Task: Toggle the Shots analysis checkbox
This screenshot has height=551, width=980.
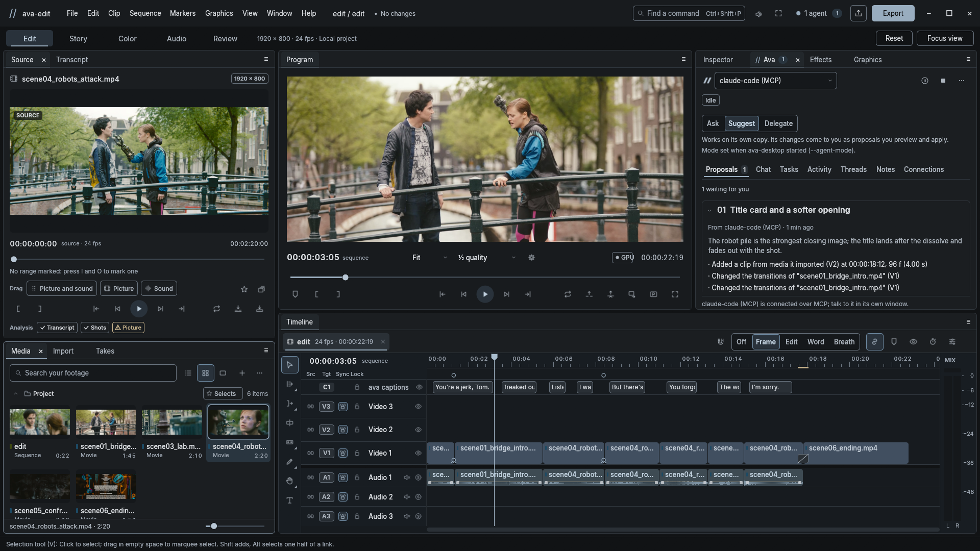Action: (94, 328)
